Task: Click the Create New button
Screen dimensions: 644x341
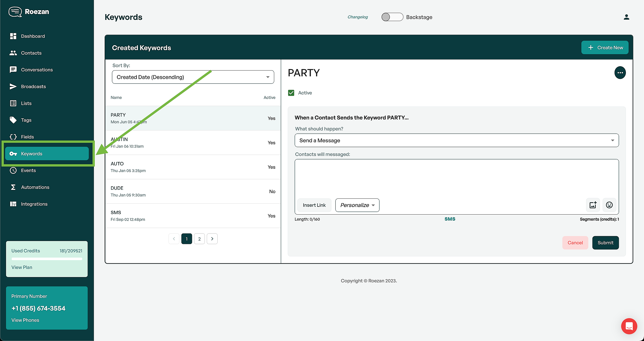Action: point(605,48)
